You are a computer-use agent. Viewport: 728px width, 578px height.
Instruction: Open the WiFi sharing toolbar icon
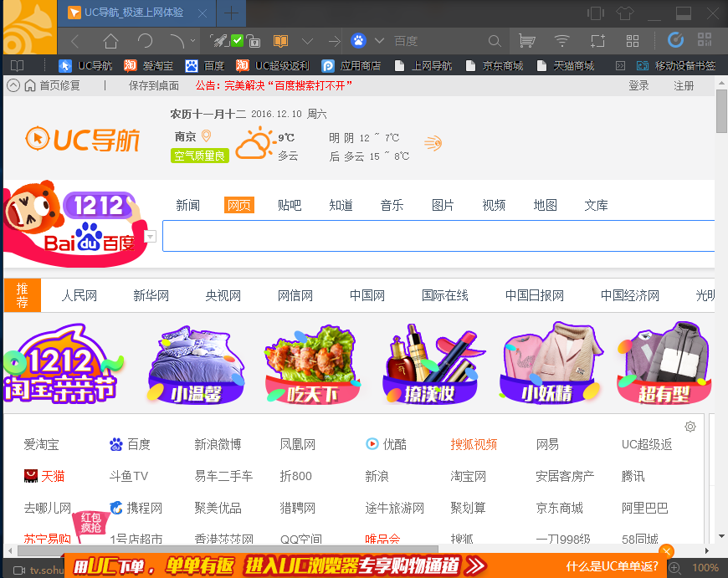click(561, 41)
